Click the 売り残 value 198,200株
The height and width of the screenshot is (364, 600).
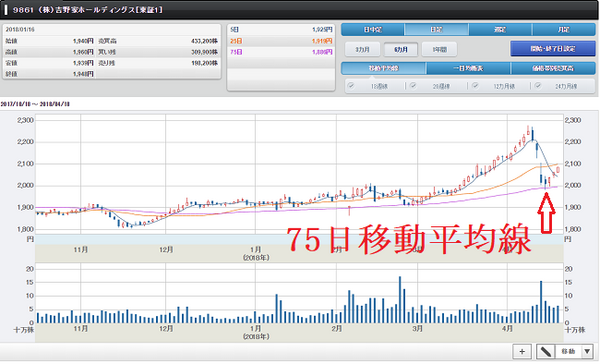coord(204,63)
